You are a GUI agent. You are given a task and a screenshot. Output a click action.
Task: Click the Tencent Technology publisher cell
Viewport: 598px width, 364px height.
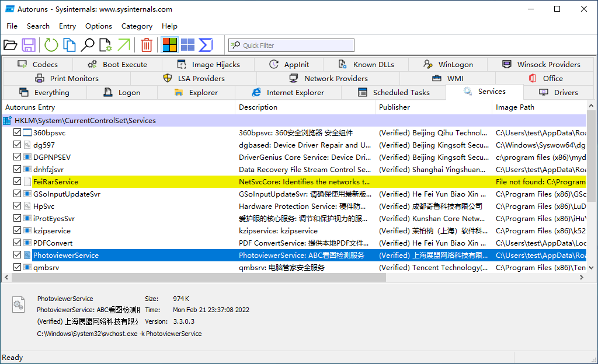(x=433, y=268)
